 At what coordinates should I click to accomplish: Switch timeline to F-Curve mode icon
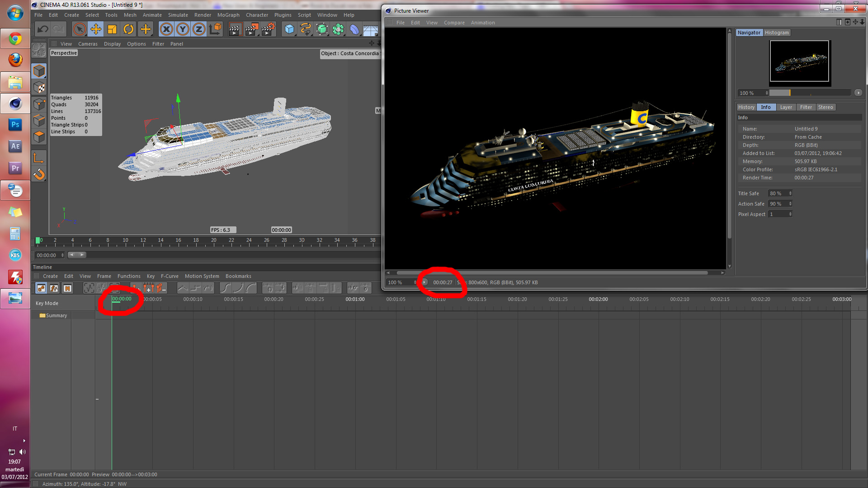[x=54, y=288]
